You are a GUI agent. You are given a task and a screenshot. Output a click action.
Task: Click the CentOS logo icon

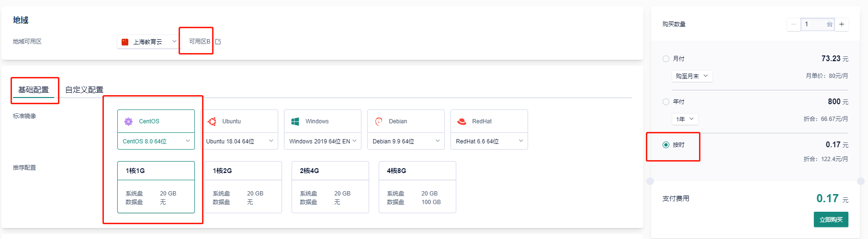tap(128, 121)
